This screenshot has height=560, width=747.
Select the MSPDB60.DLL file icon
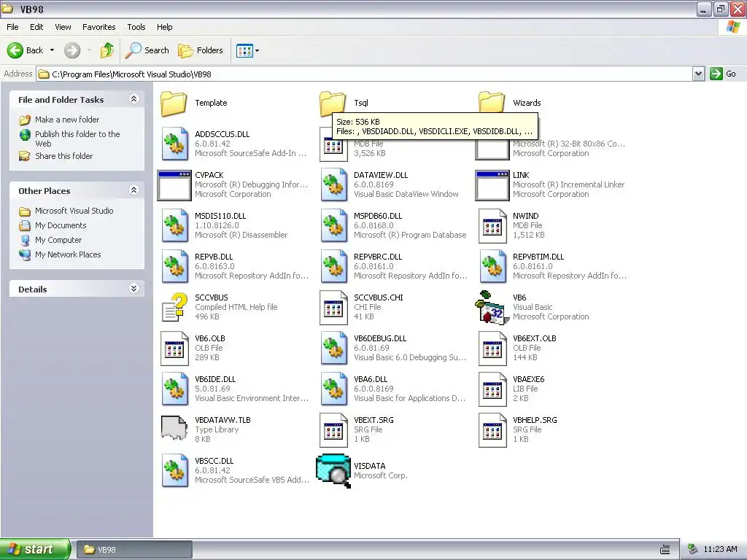[333, 226]
